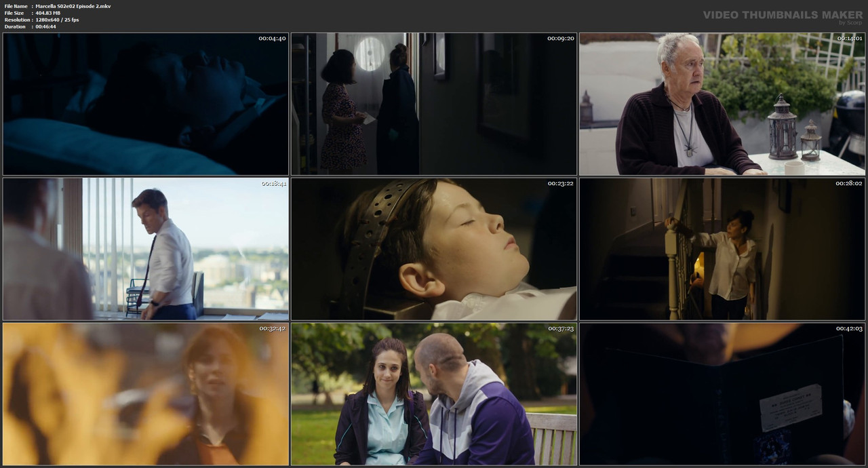Select the thumbnail at 00:23:22
This screenshot has width=868, height=468.
click(434, 249)
